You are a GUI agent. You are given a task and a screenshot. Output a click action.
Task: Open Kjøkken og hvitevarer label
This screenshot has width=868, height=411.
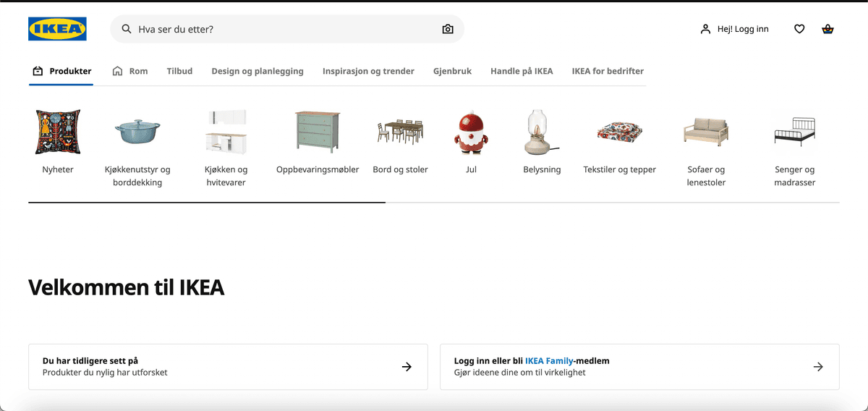pyautogui.click(x=226, y=176)
